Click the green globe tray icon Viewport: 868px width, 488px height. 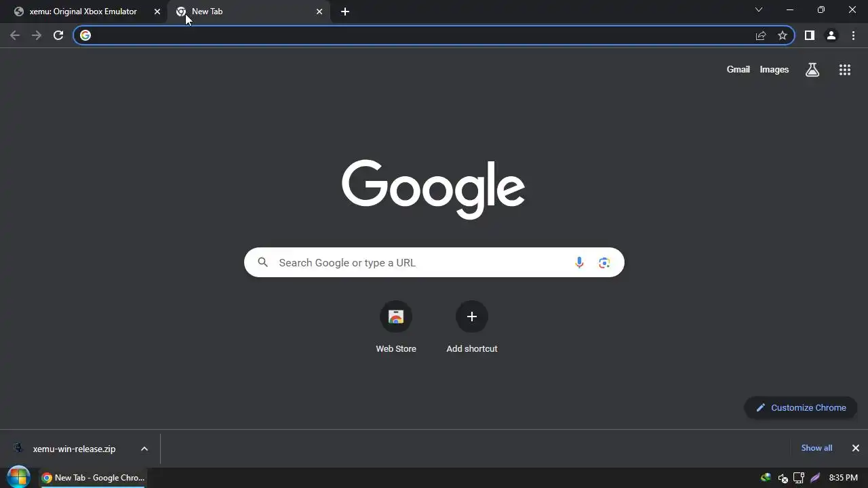[x=766, y=478]
